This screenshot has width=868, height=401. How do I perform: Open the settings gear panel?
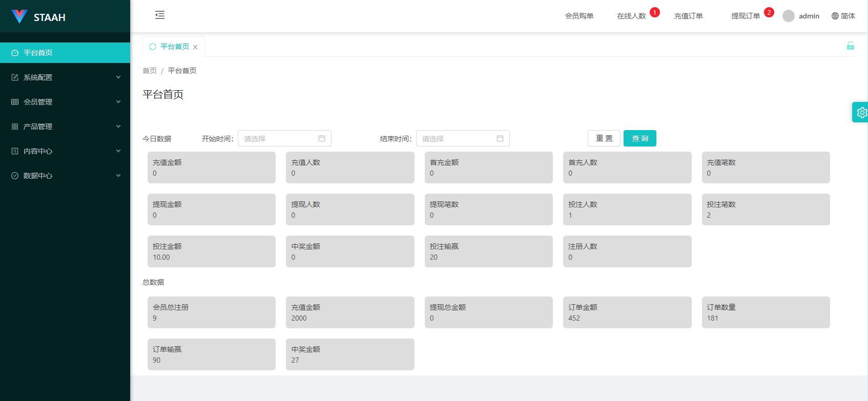point(861,112)
